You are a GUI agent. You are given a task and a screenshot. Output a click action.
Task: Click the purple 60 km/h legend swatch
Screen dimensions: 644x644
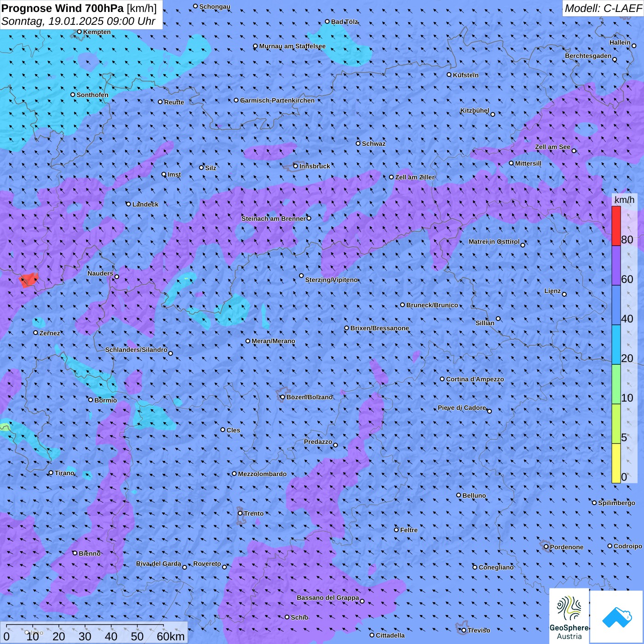616,266
